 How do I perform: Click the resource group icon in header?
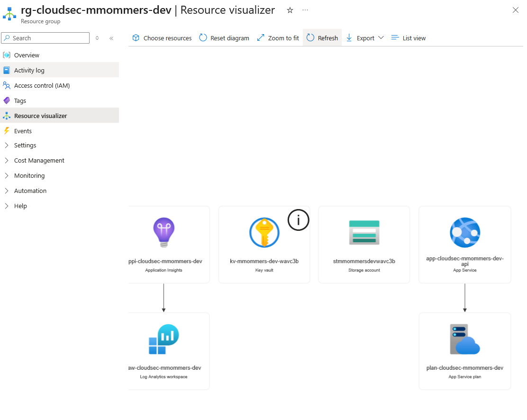click(x=9, y=14)
